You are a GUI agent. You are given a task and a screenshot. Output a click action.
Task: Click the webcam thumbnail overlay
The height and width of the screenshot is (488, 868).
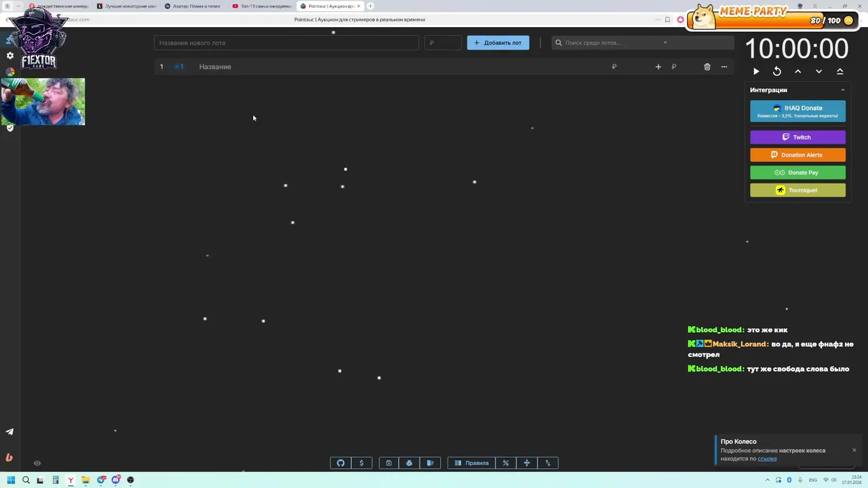pos(43,102)
